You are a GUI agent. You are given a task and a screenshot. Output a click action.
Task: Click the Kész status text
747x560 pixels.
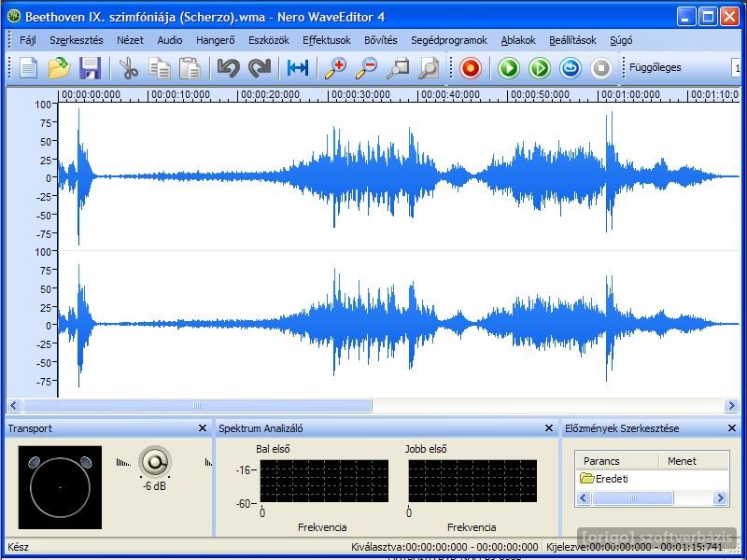tap(18, 547)
